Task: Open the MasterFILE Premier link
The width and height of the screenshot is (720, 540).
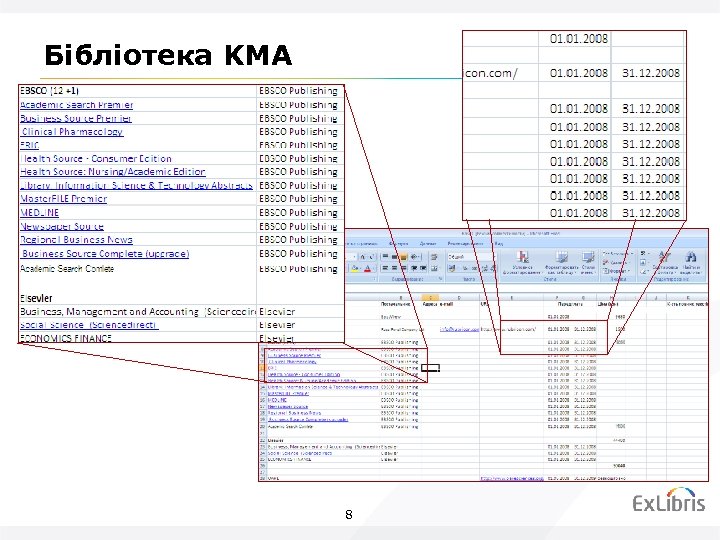Action: coord(63,199)
